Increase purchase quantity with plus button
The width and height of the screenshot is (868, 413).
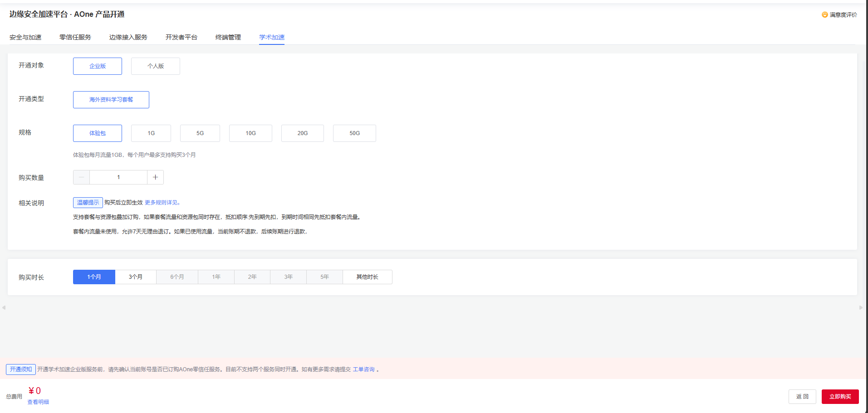point(155,177)
